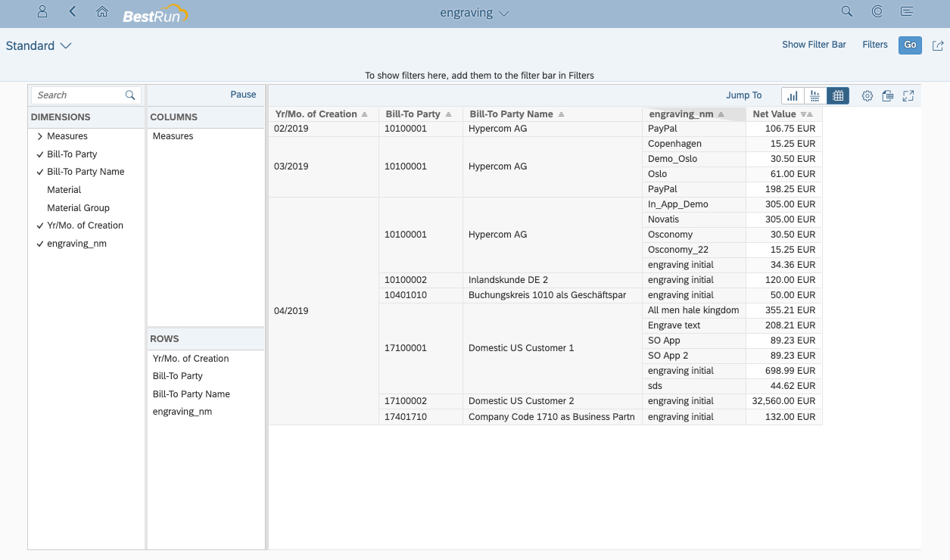Click the export table icon
950x560 pixels.
(x=887, y=95)
